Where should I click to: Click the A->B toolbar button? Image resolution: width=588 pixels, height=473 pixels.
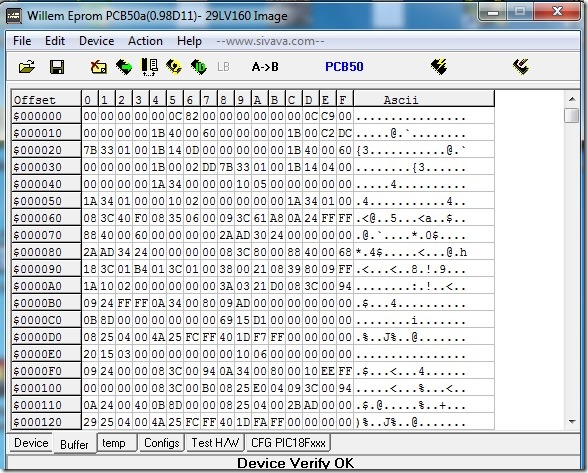pos(265,67)
